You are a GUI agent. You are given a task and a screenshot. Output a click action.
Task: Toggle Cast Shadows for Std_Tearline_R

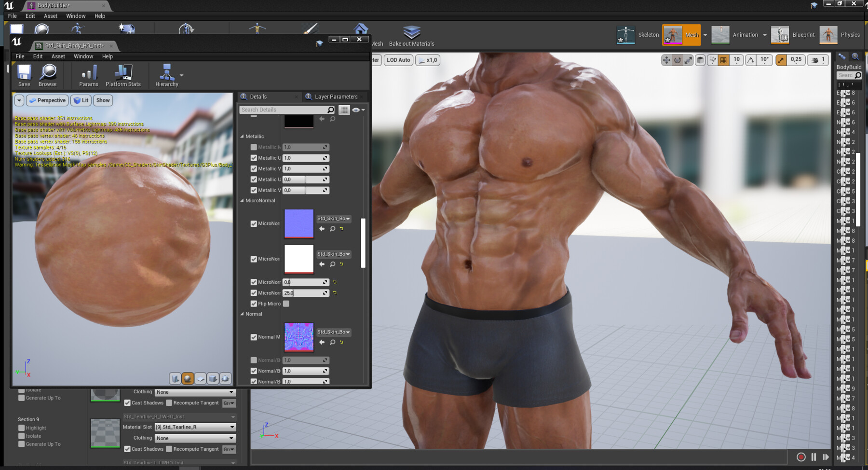(127, 449)
